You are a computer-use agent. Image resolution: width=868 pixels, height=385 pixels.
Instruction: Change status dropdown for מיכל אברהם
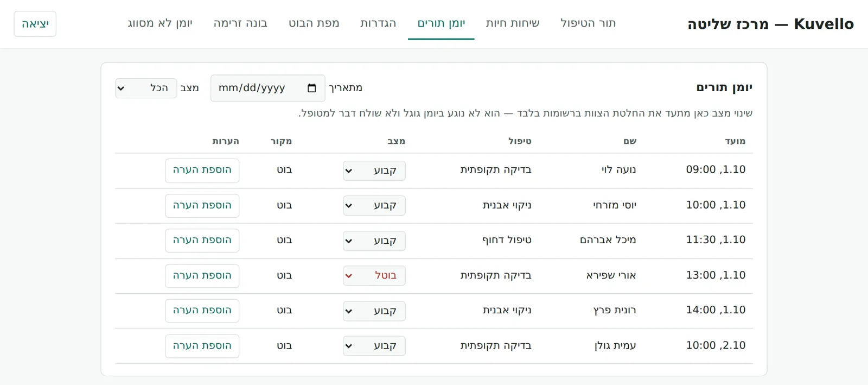(x=374, y=241)
